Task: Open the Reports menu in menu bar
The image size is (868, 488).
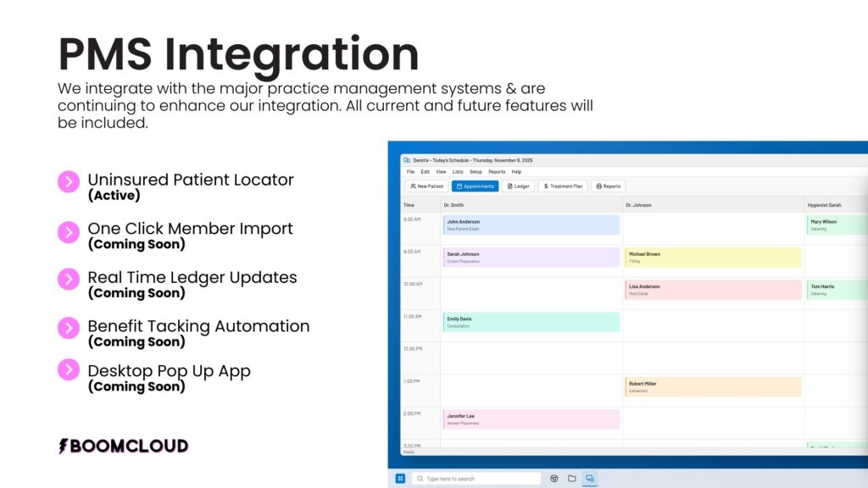Action: (497, 172)
